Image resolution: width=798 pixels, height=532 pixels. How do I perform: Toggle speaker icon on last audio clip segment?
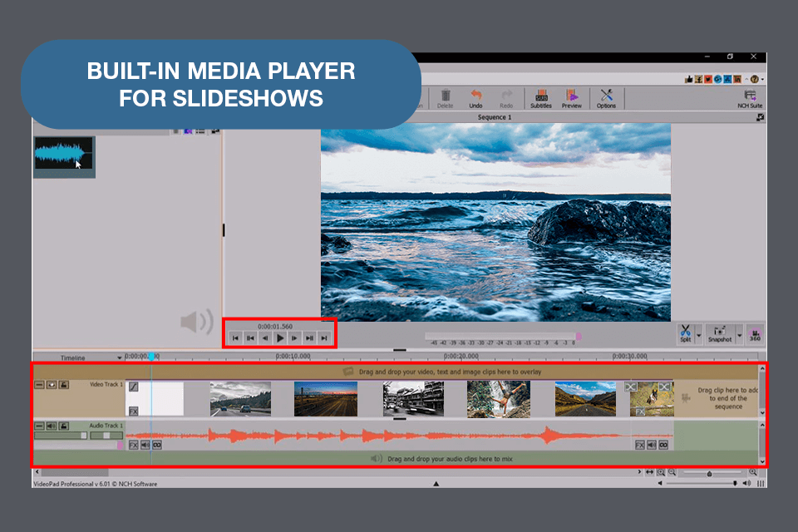(652, 445)
